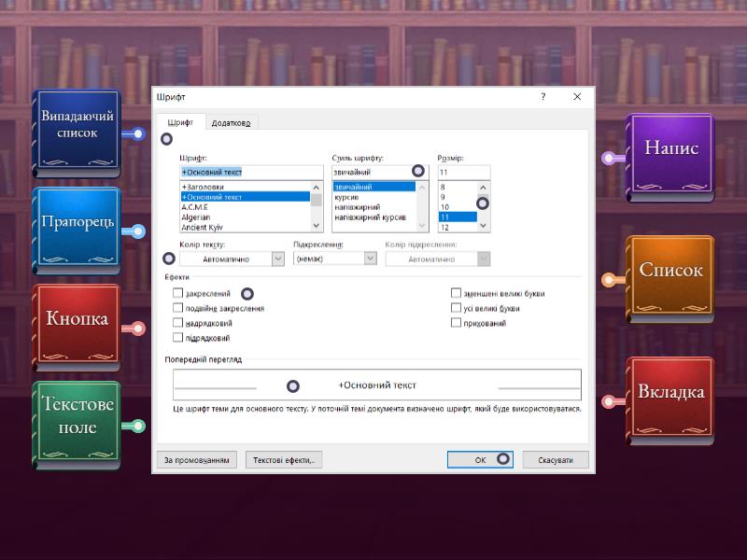This screenshot has width=747, height=560.
Task: Select the purple 'Напис' book
Action: point(670,149)
